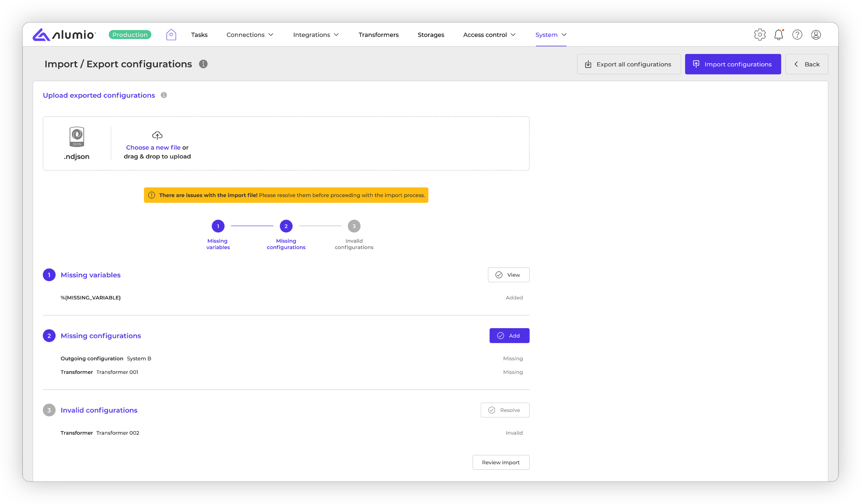Open the Storages page
The height and width of the screenshot is (504, 861).
430,35
